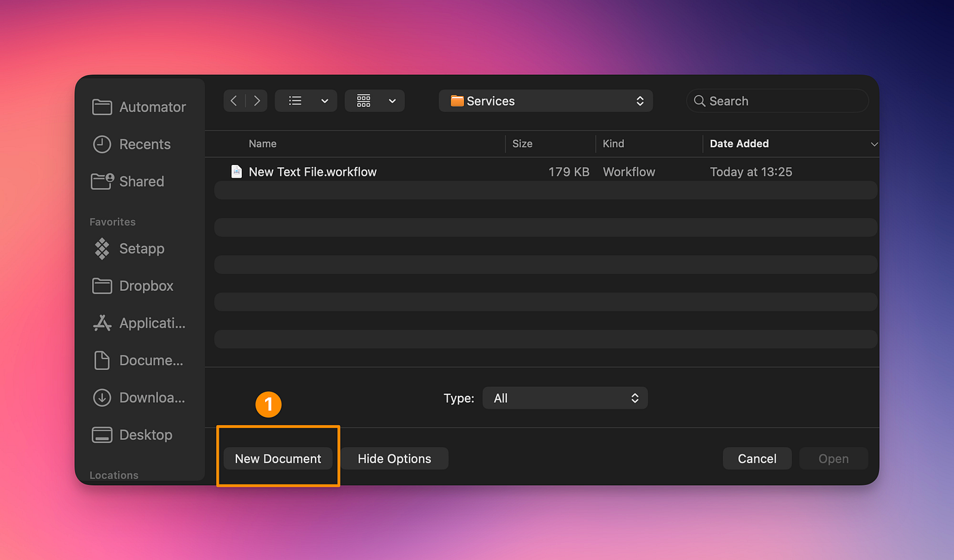Go to the Downloads folder
Image resolution: width=954 pixels, height=560 pixels.
(151, 397)
